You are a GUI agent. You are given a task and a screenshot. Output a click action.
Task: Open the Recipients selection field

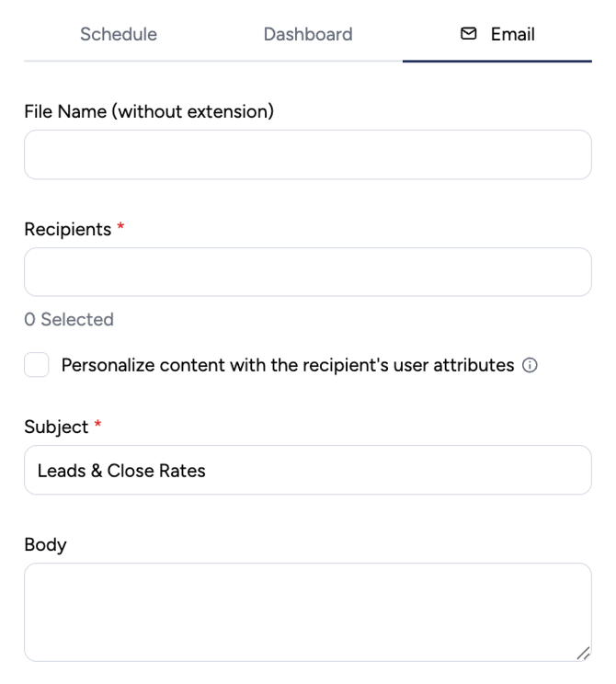[x=308, y=272]
